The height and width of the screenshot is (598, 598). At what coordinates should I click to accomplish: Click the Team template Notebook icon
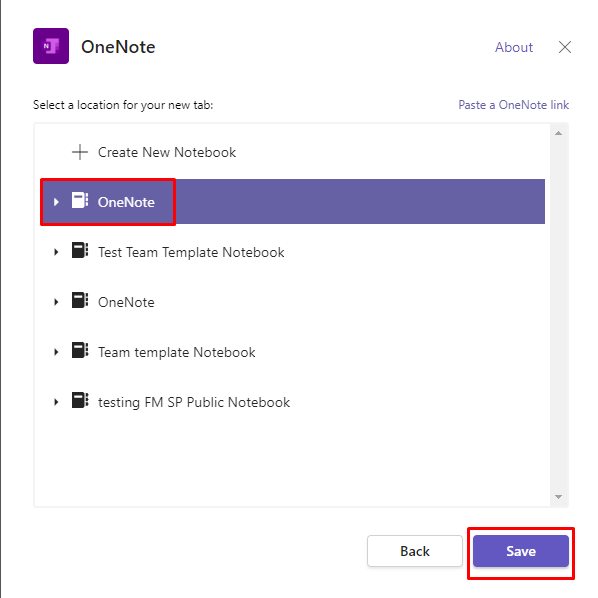tap(80, 350)
